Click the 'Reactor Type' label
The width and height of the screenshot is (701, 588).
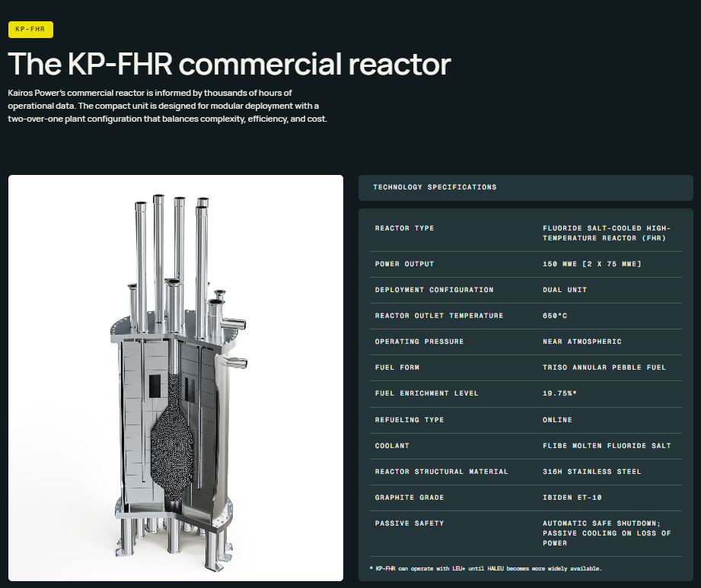pos(405,228)
